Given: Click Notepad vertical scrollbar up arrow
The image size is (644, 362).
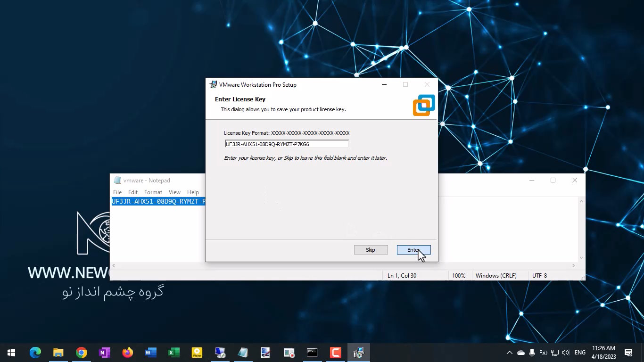Looking at the screenshot, I should (x=581, y=201).
